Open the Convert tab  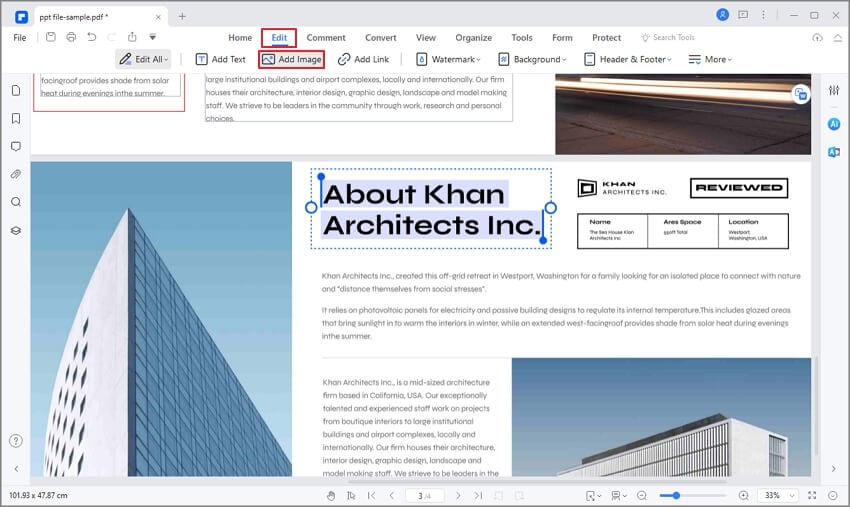pos(381,37)
